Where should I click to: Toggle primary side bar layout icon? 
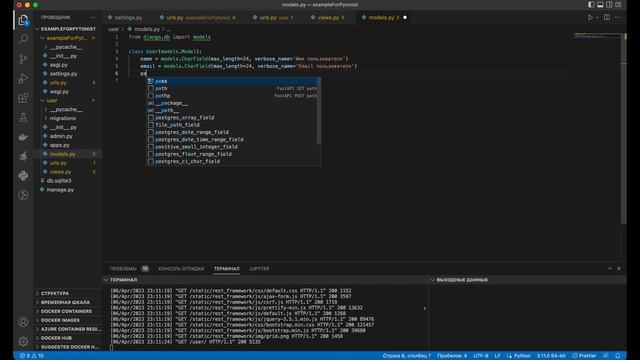coord(591,5)
